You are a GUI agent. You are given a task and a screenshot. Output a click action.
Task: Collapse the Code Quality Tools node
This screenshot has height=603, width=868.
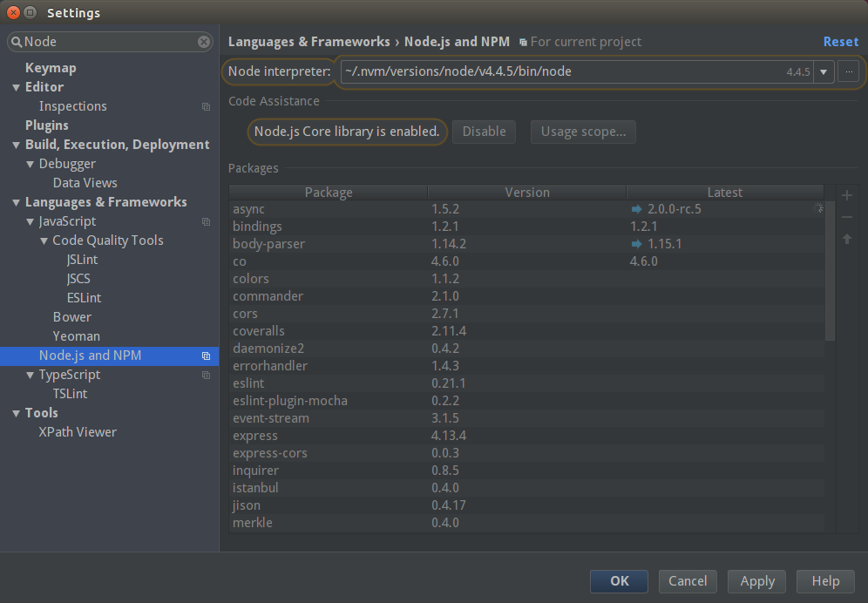click(44, 241)
